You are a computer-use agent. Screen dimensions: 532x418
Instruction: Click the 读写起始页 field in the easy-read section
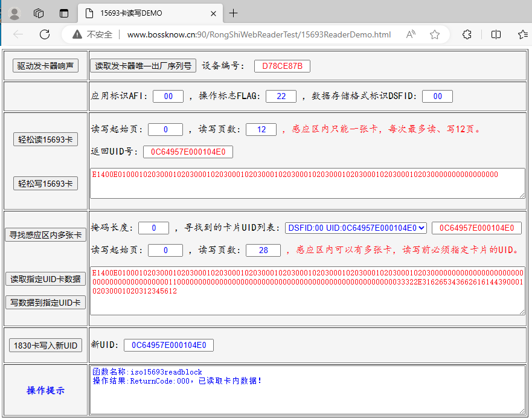coord(165,129)
